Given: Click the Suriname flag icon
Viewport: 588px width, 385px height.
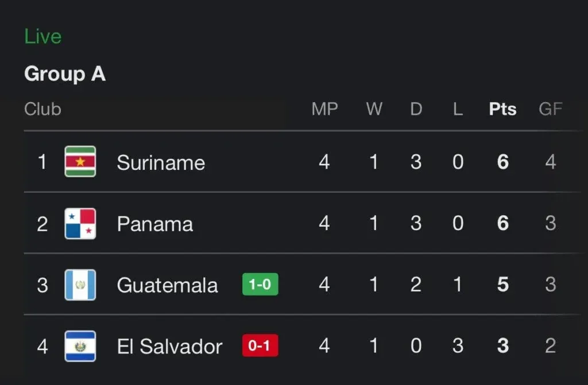Looking at the screenshot, I should [x=80, y=162].
